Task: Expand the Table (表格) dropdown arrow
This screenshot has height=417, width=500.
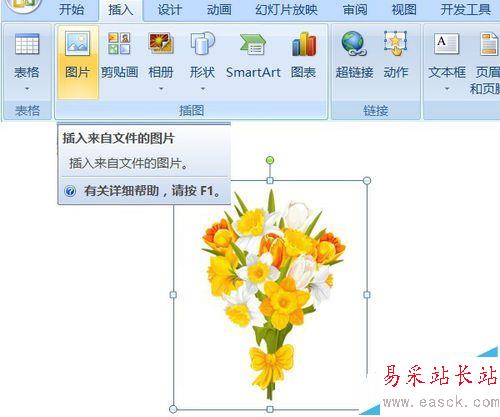Action: pos(27,89)
